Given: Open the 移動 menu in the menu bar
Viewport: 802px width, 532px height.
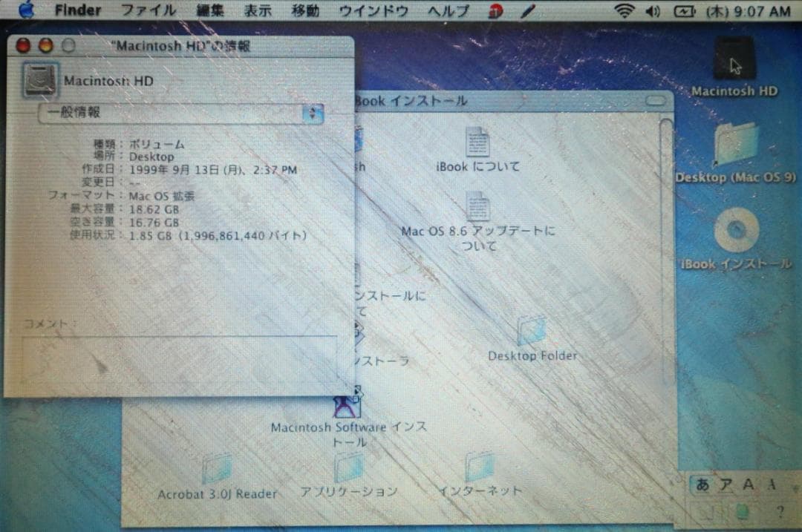Looking at the screenshot, I should (x=306, y=10).
